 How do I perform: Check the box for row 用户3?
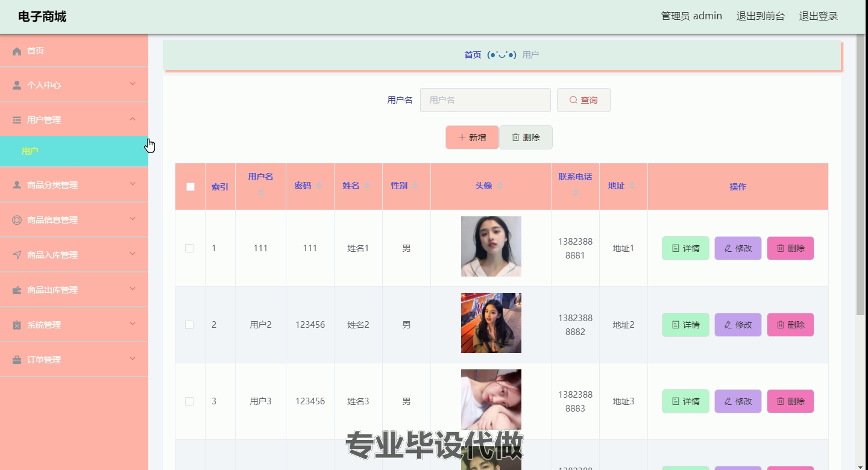click(x=189, y=401)
